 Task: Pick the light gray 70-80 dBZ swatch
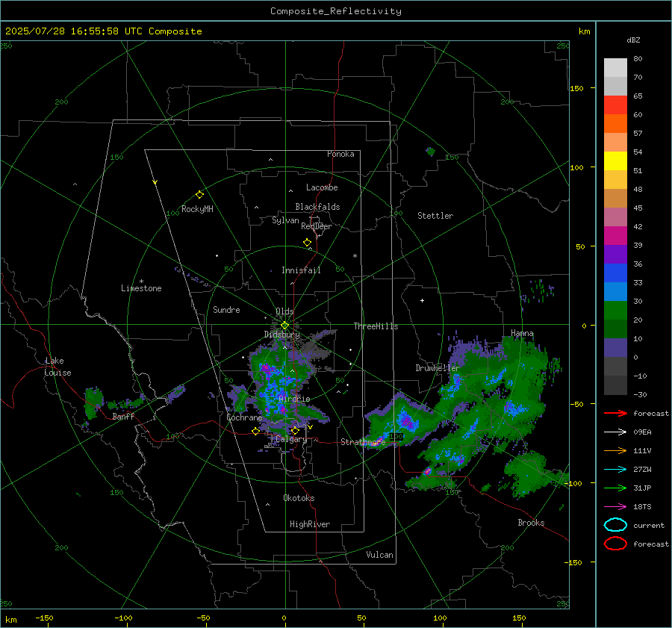[x=615, y=68]
